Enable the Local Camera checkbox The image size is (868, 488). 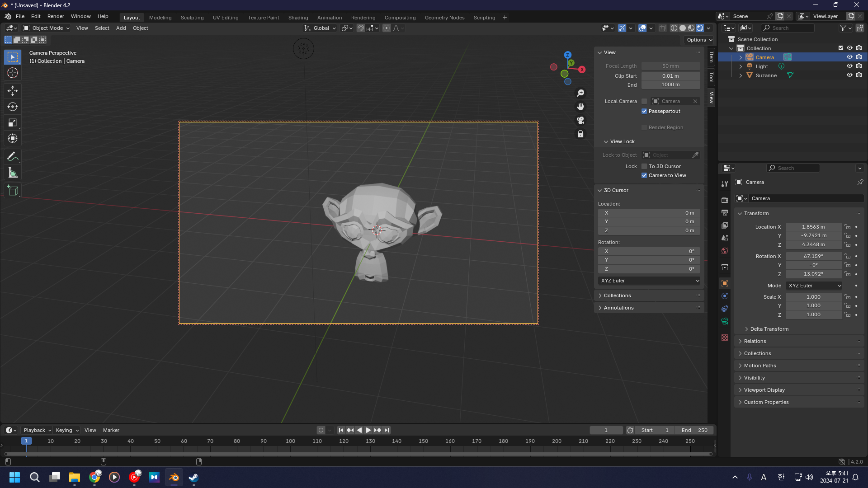644,101
